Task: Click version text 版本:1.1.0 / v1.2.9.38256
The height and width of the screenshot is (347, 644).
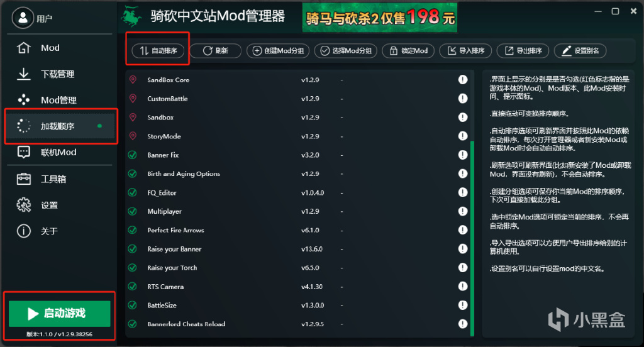Action: click(x=60, y=334)
